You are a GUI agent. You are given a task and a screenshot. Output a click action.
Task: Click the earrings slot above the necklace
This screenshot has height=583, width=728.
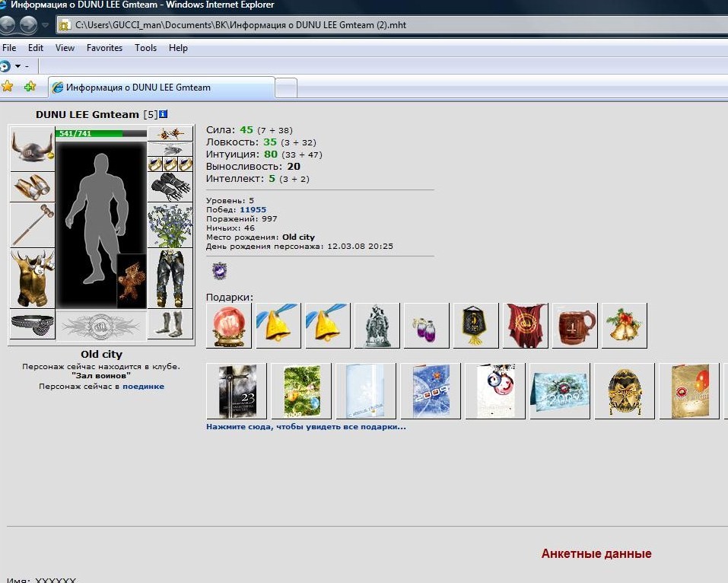tap(170, 134)
